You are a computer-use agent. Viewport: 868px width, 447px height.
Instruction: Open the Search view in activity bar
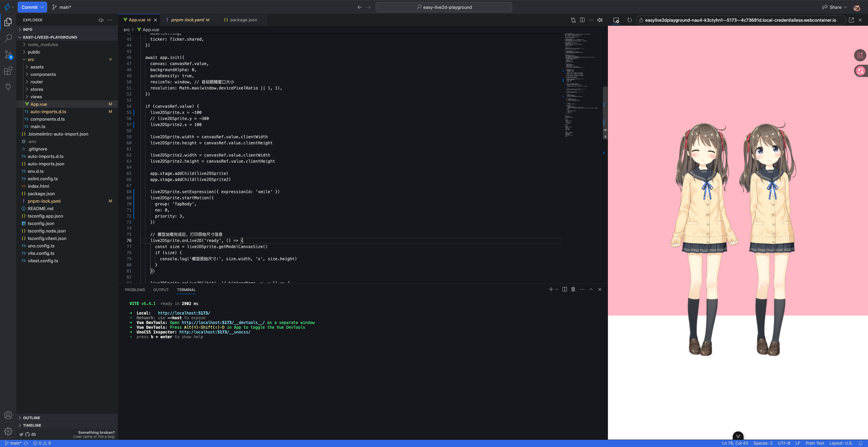(8, 38)
